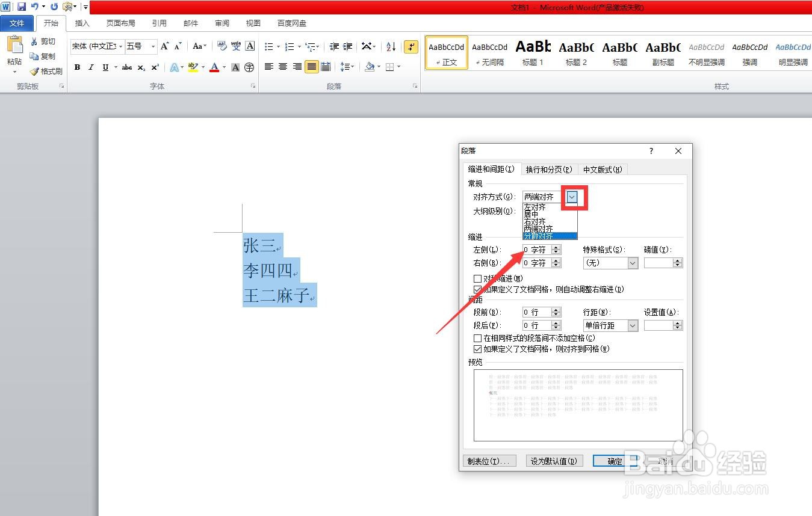
Task: Enable 在相同样式的段落间不添加空格
Action: coord(478,338)
